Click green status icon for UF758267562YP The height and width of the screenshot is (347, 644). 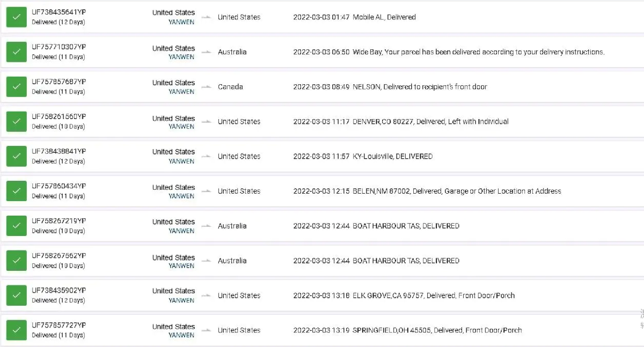[x=16, y=261]
